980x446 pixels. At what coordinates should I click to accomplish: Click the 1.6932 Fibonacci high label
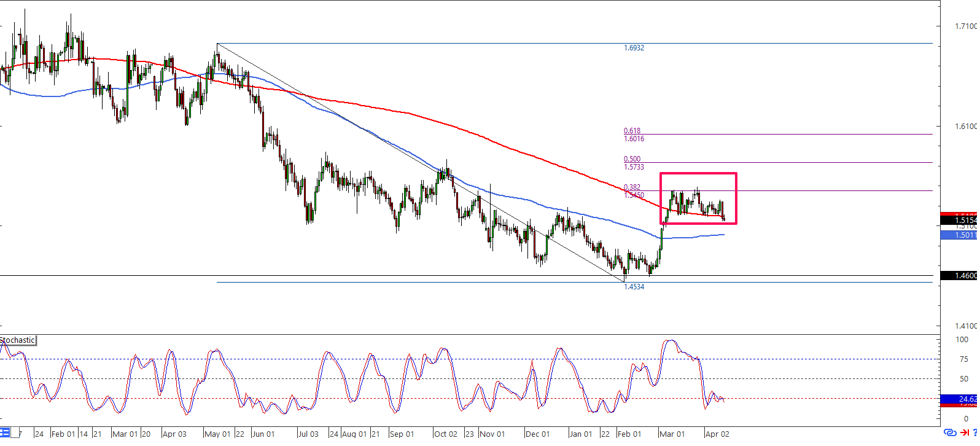coord(634,48)
